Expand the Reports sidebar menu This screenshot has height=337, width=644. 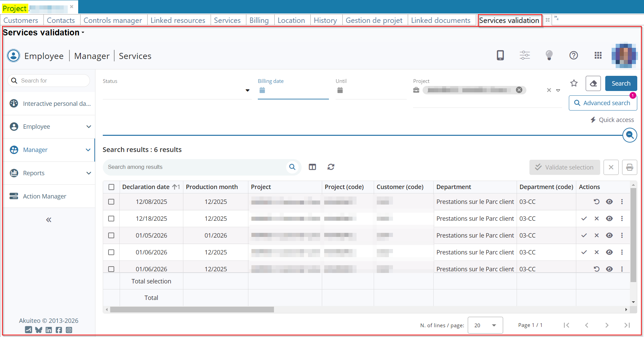coord(89,173)
